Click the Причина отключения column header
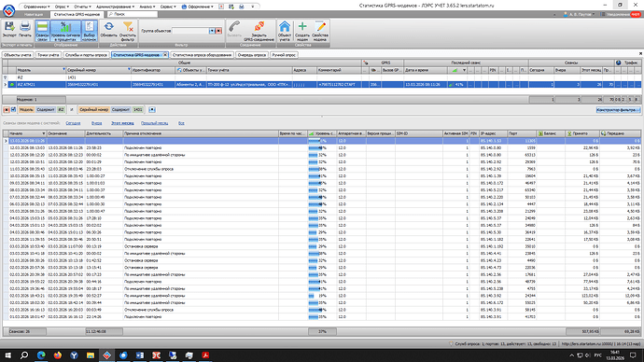 (x=201, y=133)
